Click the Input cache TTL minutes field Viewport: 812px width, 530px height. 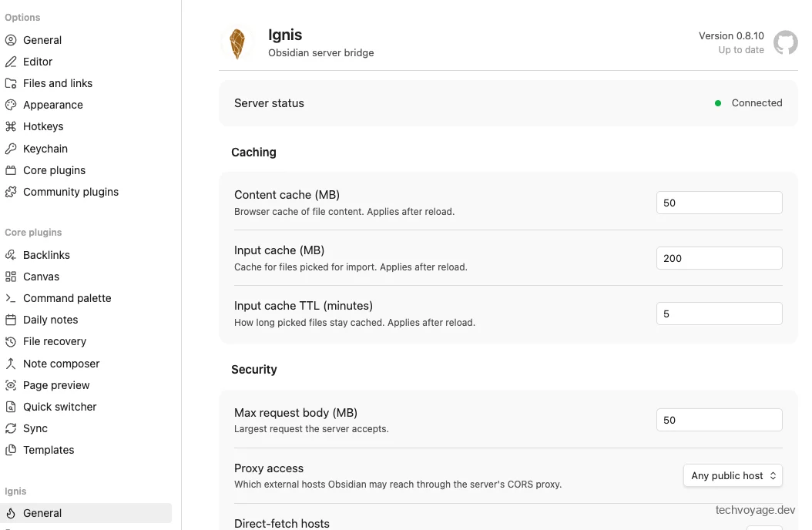click(720, 314)
